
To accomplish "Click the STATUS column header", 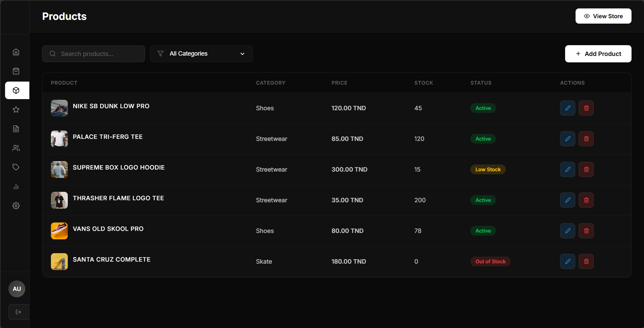I will 481,83.
